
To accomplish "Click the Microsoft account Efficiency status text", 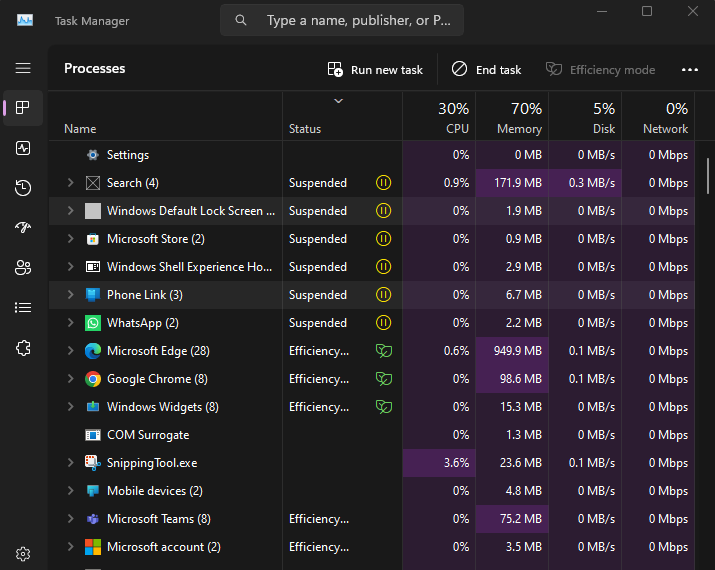I will (319, 547).
